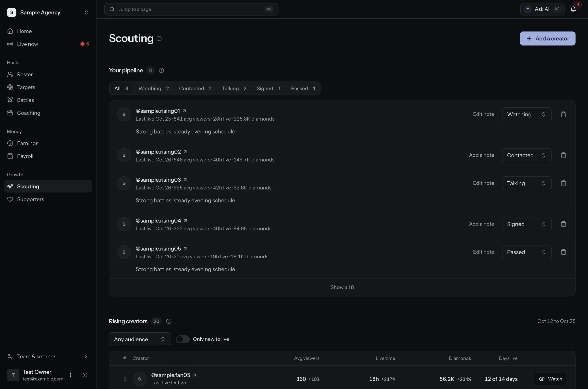Open Coaching from the sidebar
Image resolution: width=588 pixels, height=389 pixels.
48,113
